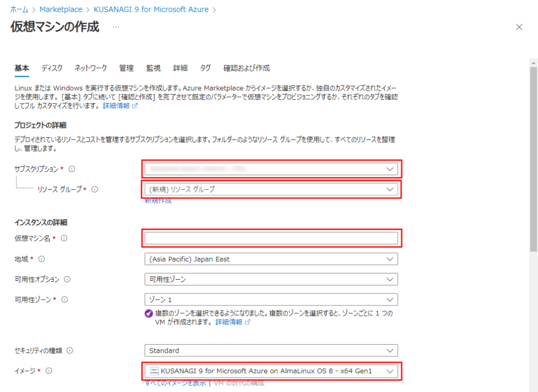Switch to the ディスク tab
This screenshot has height=392, width=538.
pos(52,68)
